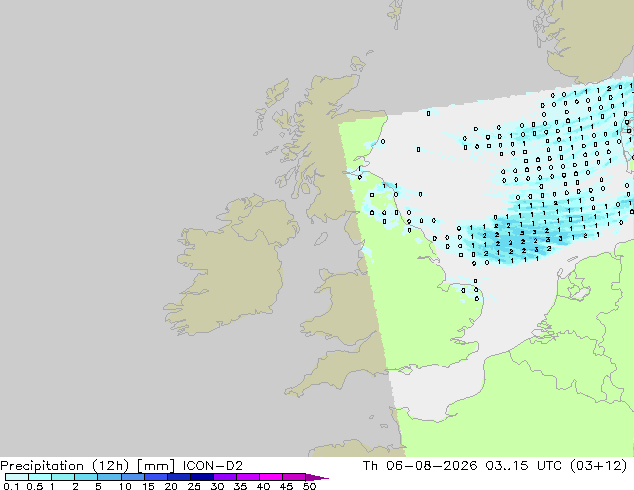Click the 40–45 mm magenta legend swatch
634x490 pixels.
pyautogui.click(x=271, y=477)
